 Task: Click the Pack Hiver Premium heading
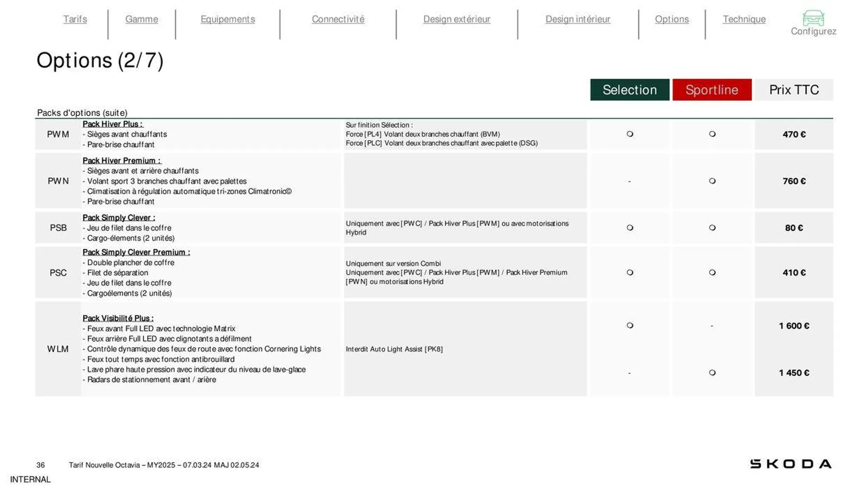[x=122, y=160]
